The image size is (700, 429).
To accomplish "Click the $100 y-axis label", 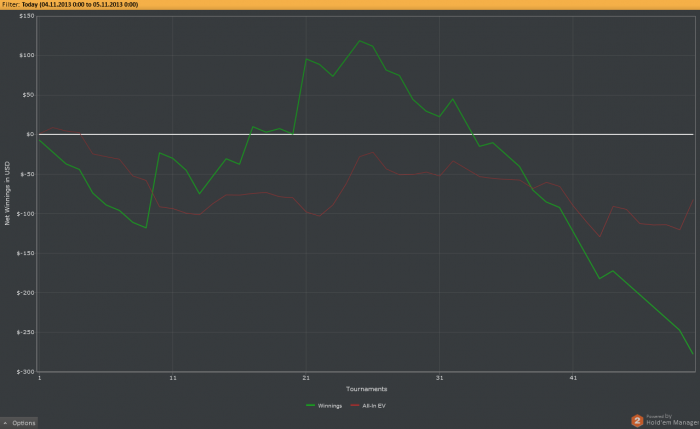I will 26,55.
